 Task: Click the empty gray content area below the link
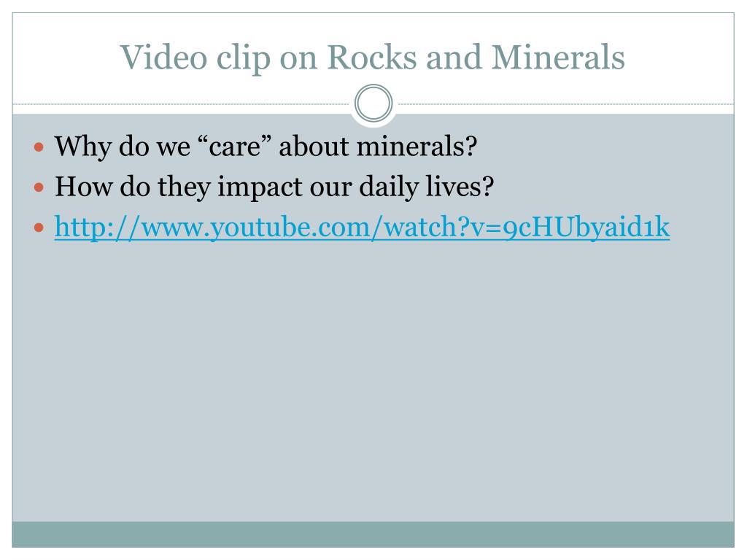[x=373, y=381]
